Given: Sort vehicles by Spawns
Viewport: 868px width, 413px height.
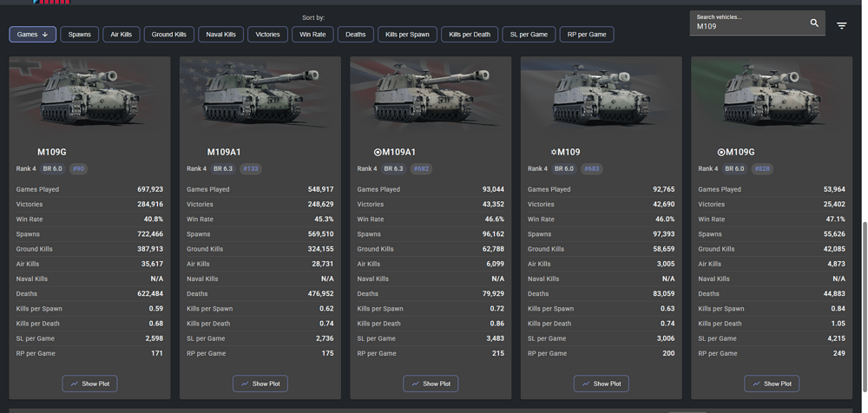Looking at the screenshot, I should (79, 35).
